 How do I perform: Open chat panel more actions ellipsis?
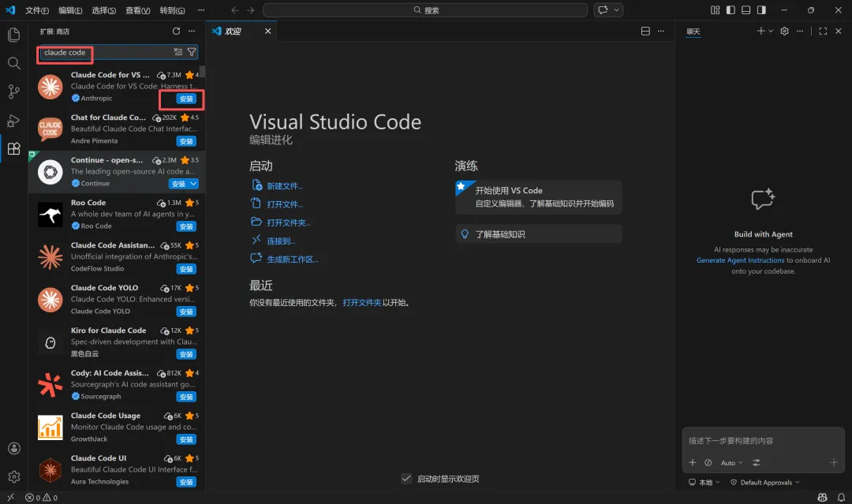click(x=800, y=32)
